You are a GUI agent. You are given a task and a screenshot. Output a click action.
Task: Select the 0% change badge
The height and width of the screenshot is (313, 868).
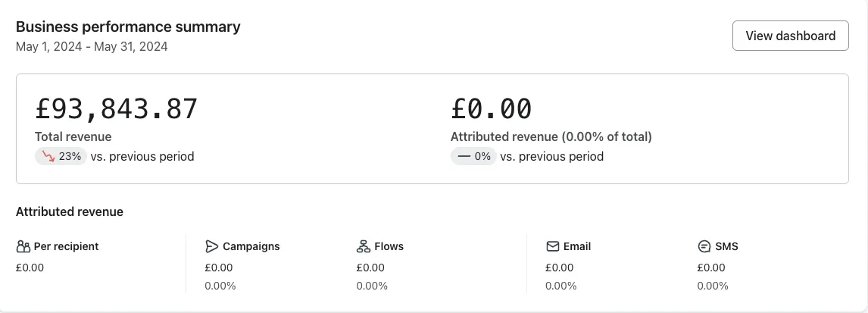coord(473,156)
